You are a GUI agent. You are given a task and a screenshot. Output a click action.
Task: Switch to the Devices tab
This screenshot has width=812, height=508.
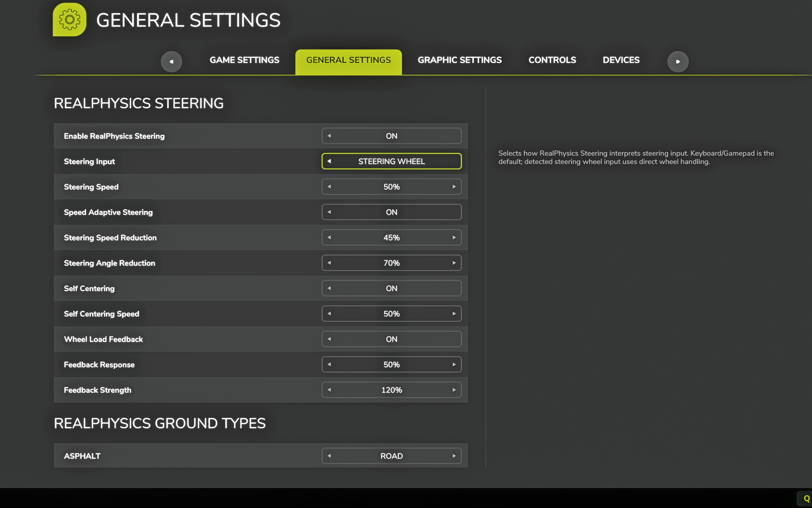click(621, 60)
